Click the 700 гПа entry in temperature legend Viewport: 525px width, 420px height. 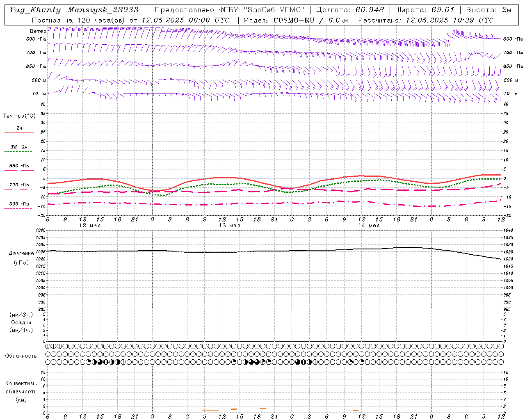point(19,185)
